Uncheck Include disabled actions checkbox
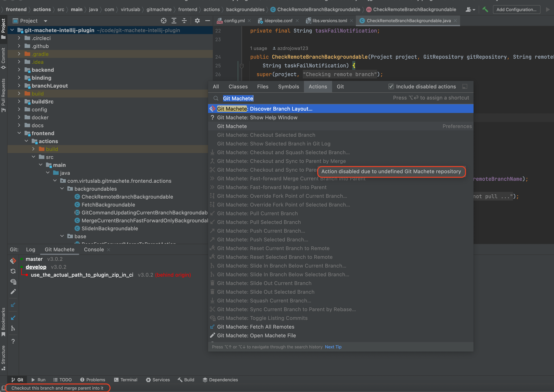 (x=391, y=87)
